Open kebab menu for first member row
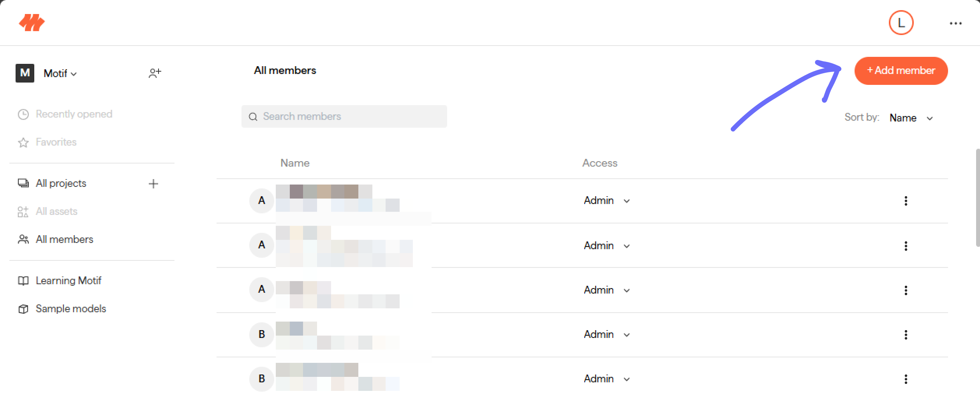Image resolution: width=980 pixels, height=401 pixels. (x=906, y=201)
